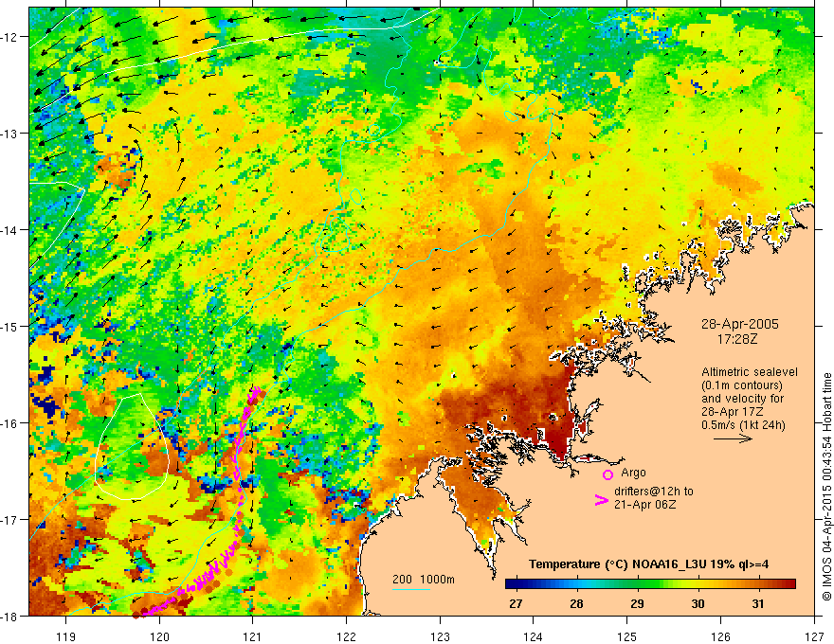Click the colorbar tick label '31'
The height and width of the screenshot is (644, 834).
(758, 603)
